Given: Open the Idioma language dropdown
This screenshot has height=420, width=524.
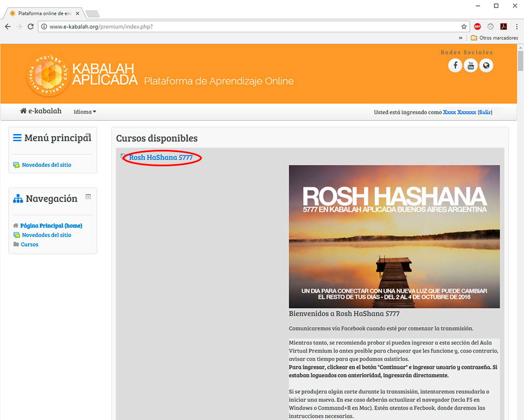Looking at the screenshot, I should click(x=85, y=112).
